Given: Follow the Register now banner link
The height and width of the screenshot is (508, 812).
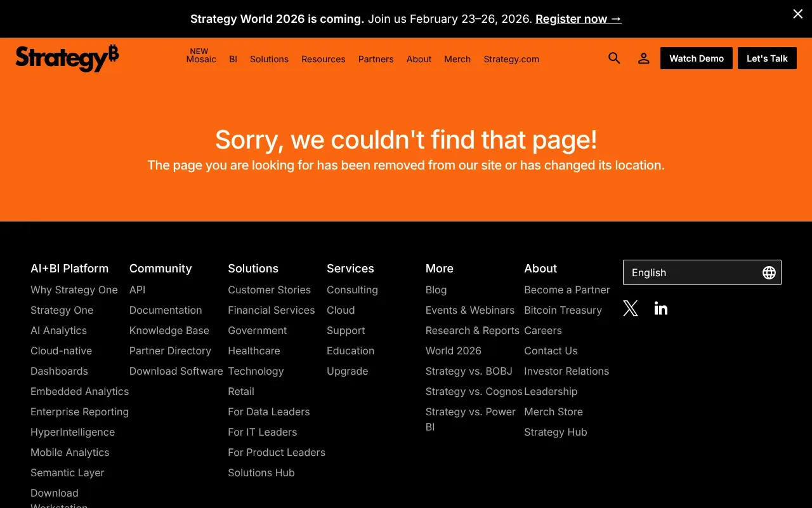Looking at the screenshot, I should (x=578, y=19).
